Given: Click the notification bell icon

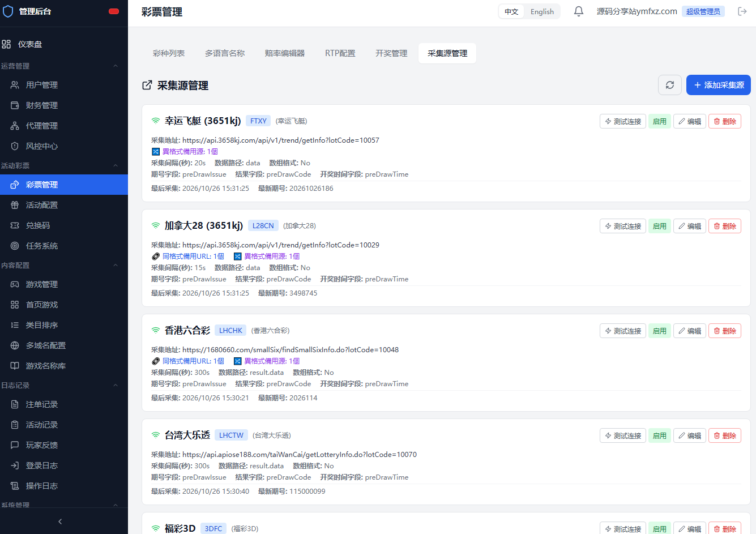Looking at the screenshot, I should [579, 11].
